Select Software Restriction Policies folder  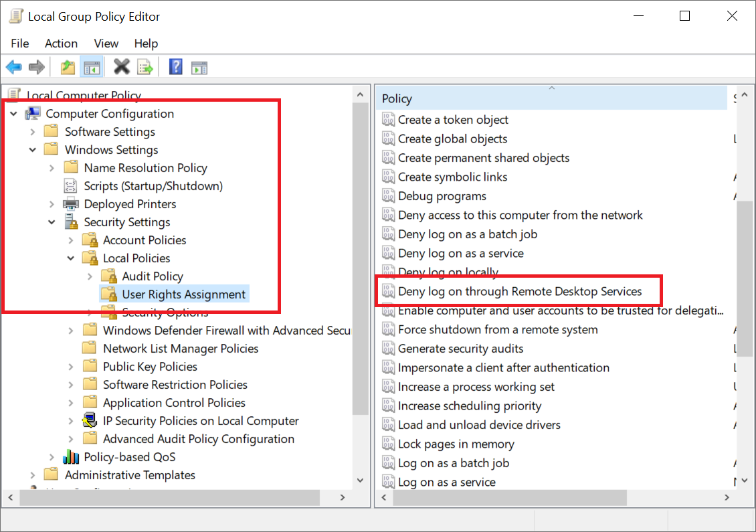point(175,384)
